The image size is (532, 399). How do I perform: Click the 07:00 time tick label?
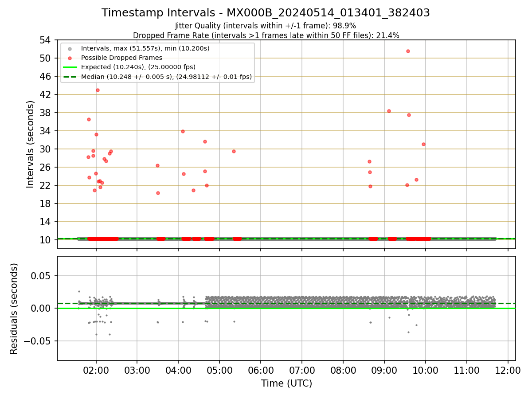pyautogui.click(x=302, y=370)
